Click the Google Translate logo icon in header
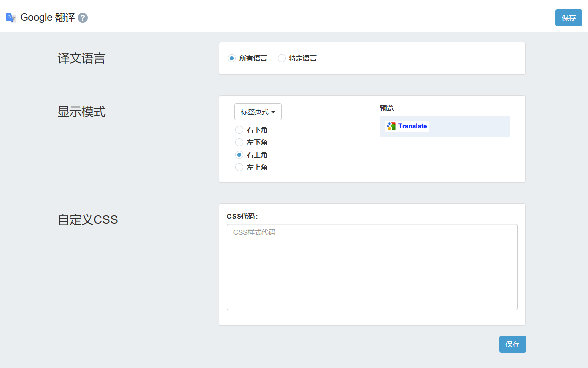Screen dimensions: 588x368 pos(11,18)
